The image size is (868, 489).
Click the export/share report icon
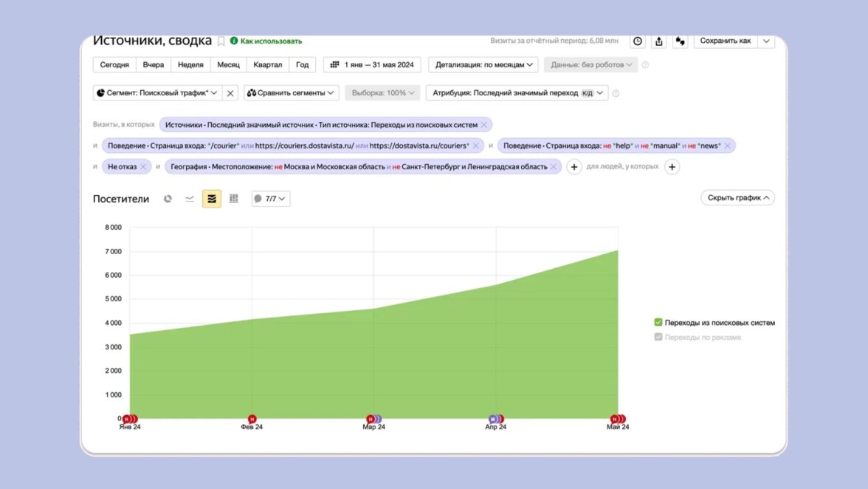tap(659, 41)
